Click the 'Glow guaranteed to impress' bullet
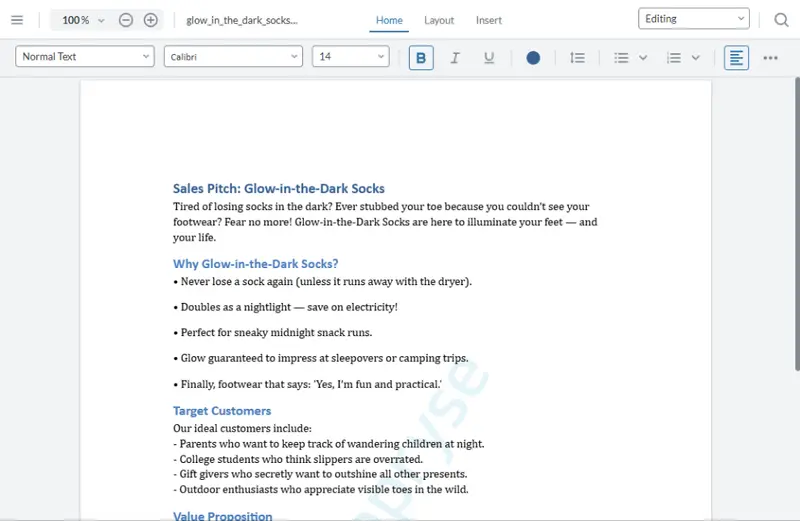 tap(320, 358)
